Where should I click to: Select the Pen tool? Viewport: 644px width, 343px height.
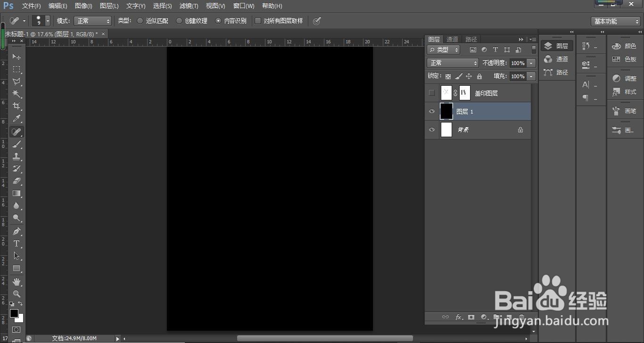point(17,231)
